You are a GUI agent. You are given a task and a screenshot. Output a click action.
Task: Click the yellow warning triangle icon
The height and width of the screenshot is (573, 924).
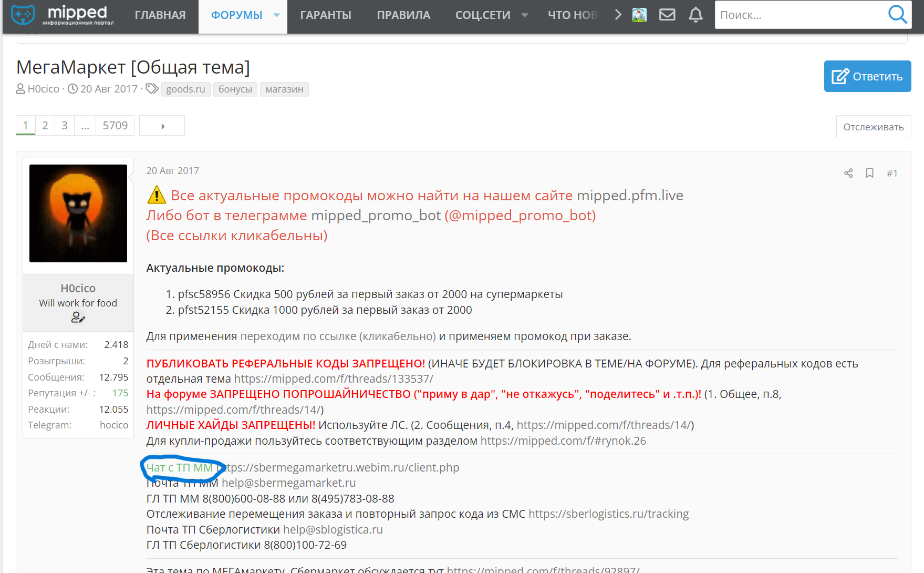pyautogui.click(x=157, y=195)
